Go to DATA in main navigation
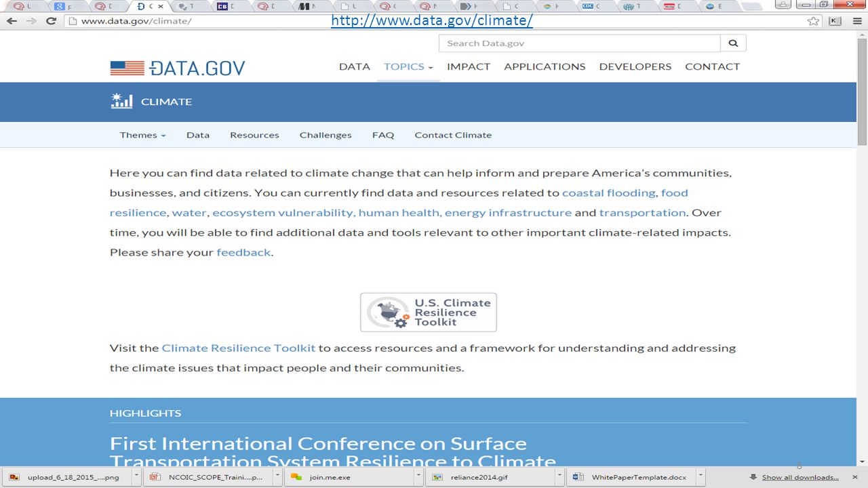 [355, 66]
